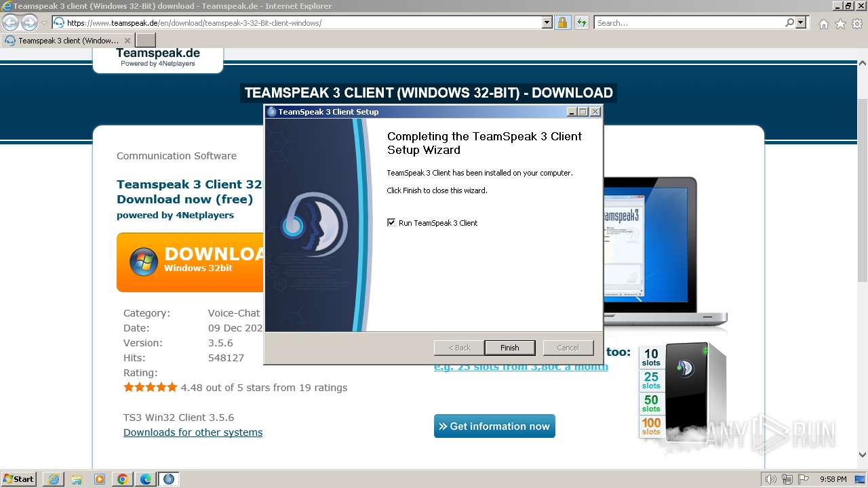Toggle Run TeamSpeak 3 Client checkbox
Image resolution: width=868 pixels, height=488 pixels.
(x=391, y=222)
